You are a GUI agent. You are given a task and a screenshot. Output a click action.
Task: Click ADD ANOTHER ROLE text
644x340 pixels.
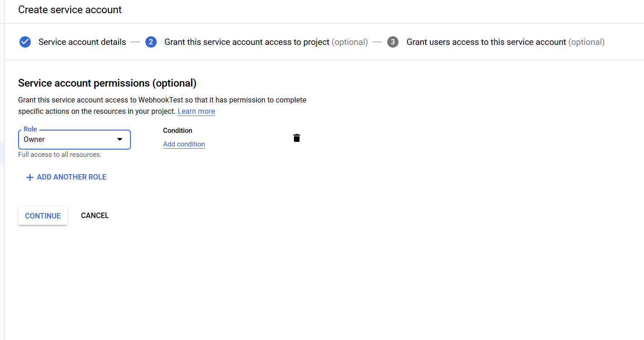tap(72, 177)
